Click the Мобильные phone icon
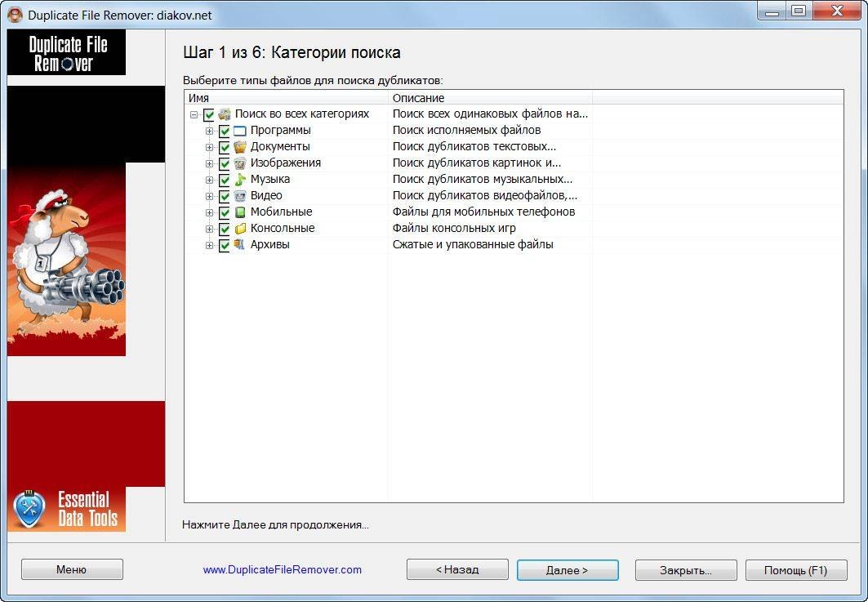 240,212
